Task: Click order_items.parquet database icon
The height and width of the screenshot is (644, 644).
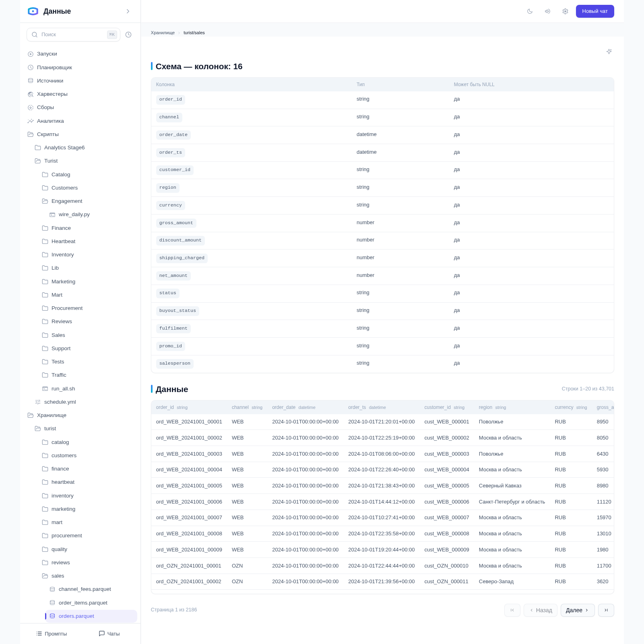Action: (52, 603)
